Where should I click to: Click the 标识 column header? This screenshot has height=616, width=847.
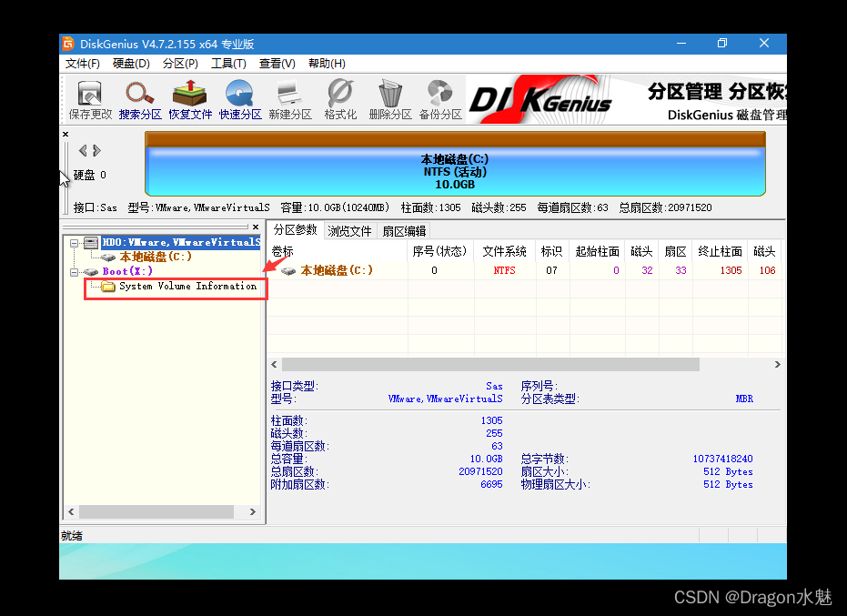(x=551, y=251)
